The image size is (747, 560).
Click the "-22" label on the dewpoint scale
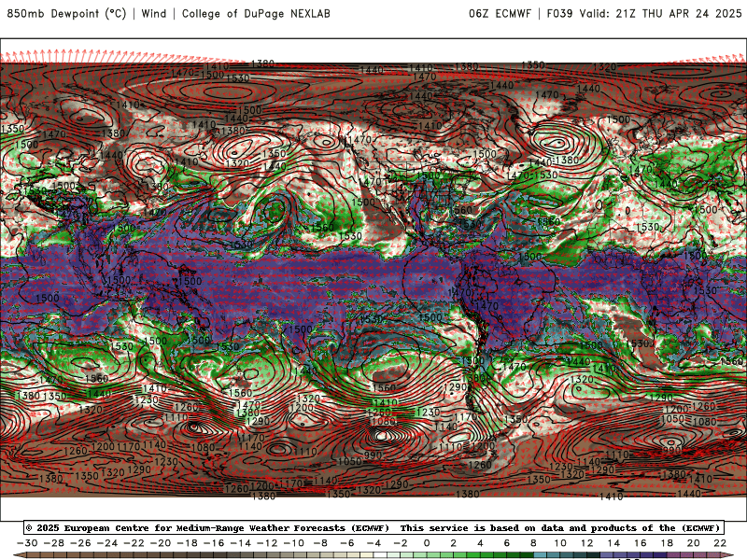134,543
